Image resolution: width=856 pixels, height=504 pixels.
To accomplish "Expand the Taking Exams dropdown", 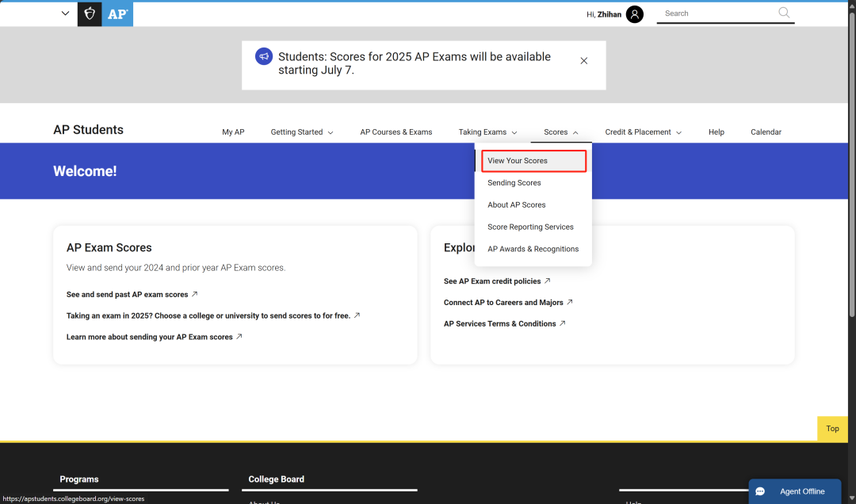I will 487,132.
